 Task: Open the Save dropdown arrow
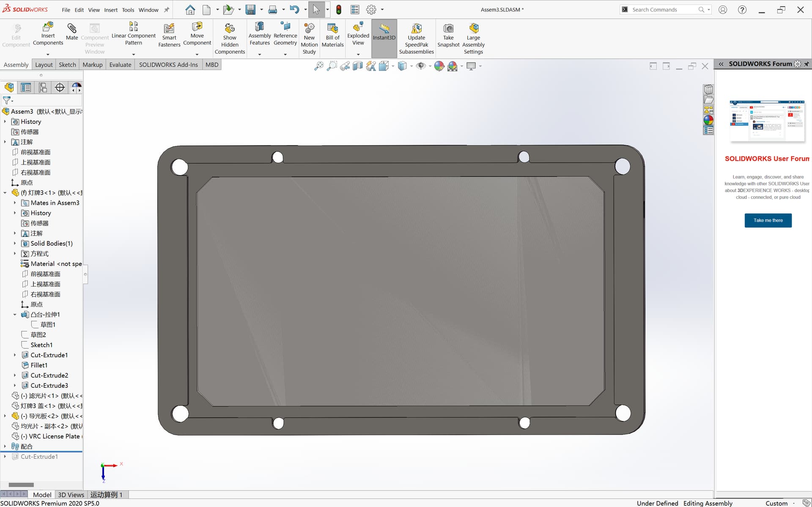pos(261,10)
